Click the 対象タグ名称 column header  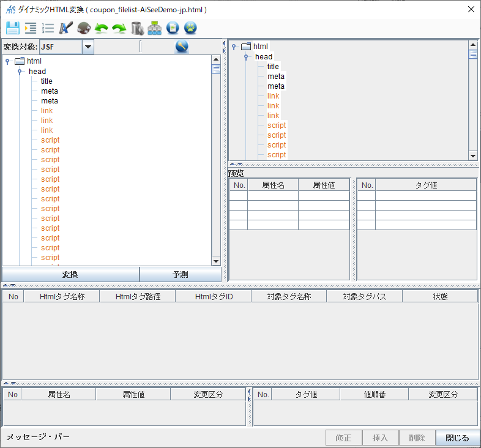(x=289, y=297)
